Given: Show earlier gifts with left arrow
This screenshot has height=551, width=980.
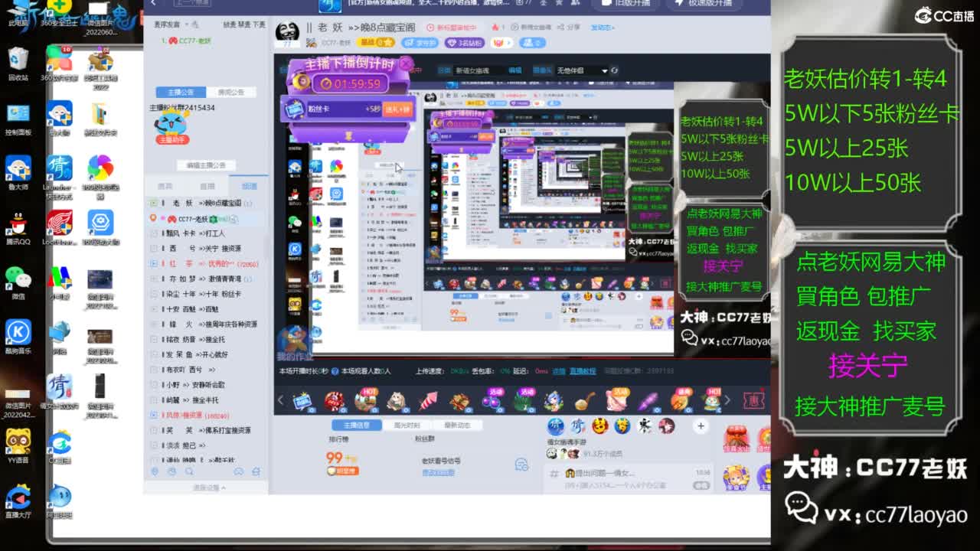Looking at the screenshot, I should 280,400.
